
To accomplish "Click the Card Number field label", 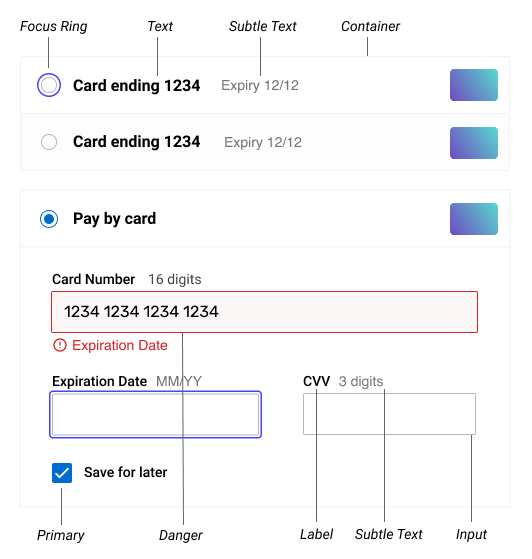I will pyautogui.click(x=93, y=279).
